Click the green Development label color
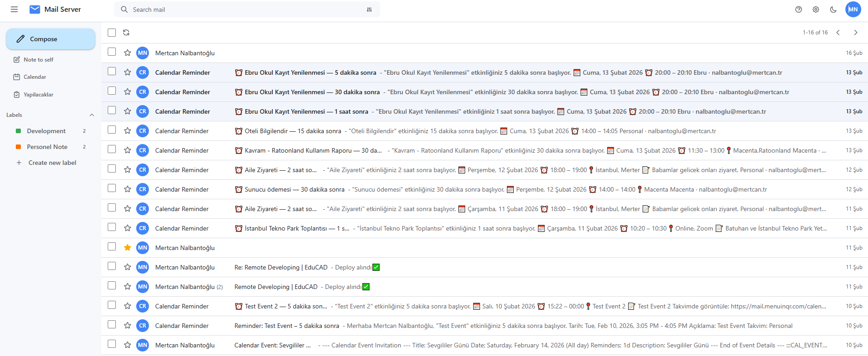This screenshot has height=356, width=868. pos(19,131)
